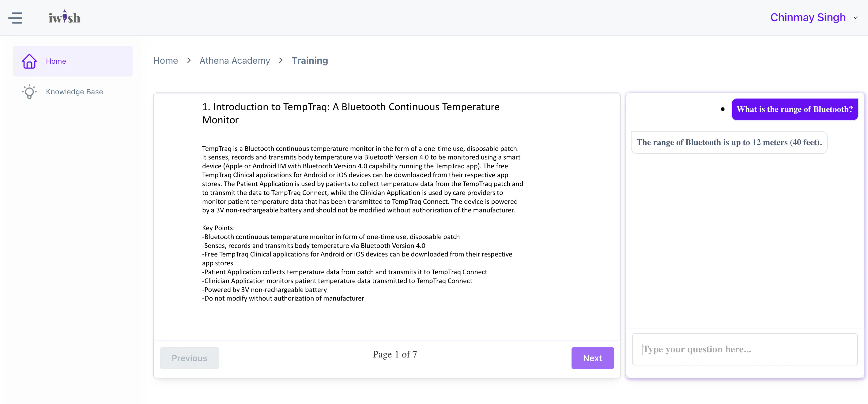Click the '-Powered by 3V non-rechargeable battery' line
Viewport: 868px width, 404px height.
[x=265, y=290]
